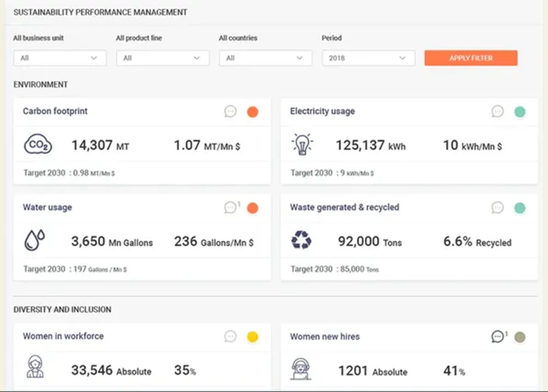The height and width of the screenshot is (392, 548).
Task: Click orange status dot on Carbon footprint
Action: click(253, 112)
